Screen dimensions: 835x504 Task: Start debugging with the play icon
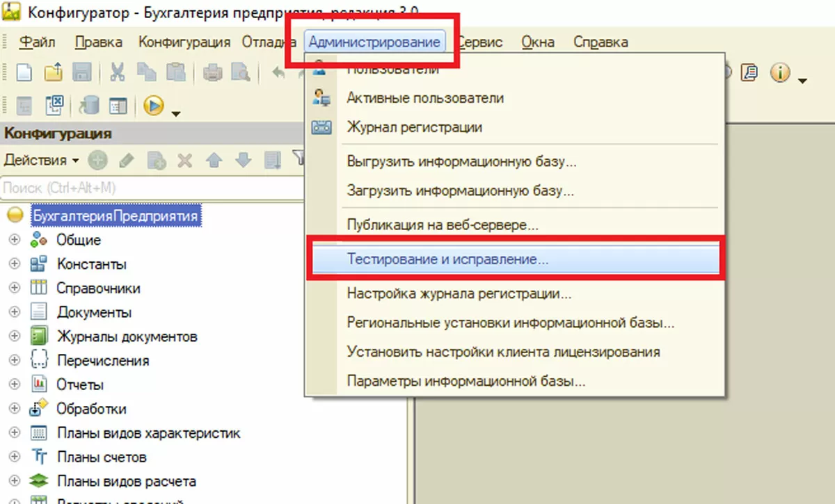click(154, 105)
